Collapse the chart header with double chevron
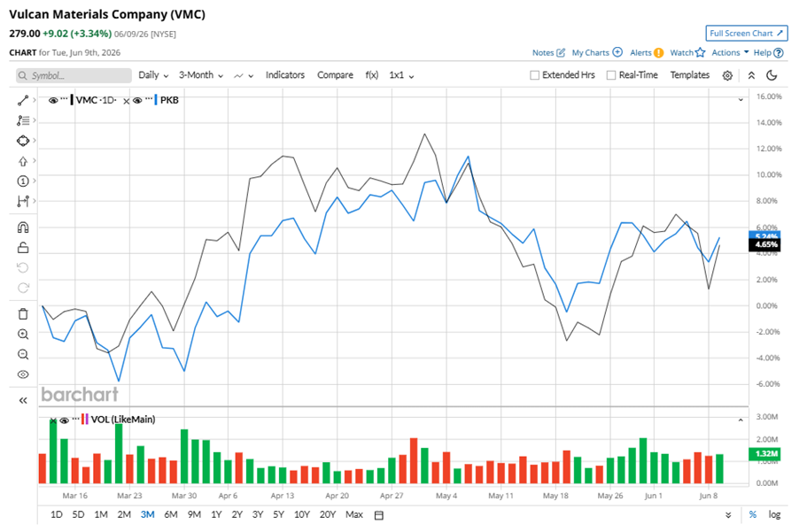Screen dimensions: 799x532 click(x=751, y=75)
